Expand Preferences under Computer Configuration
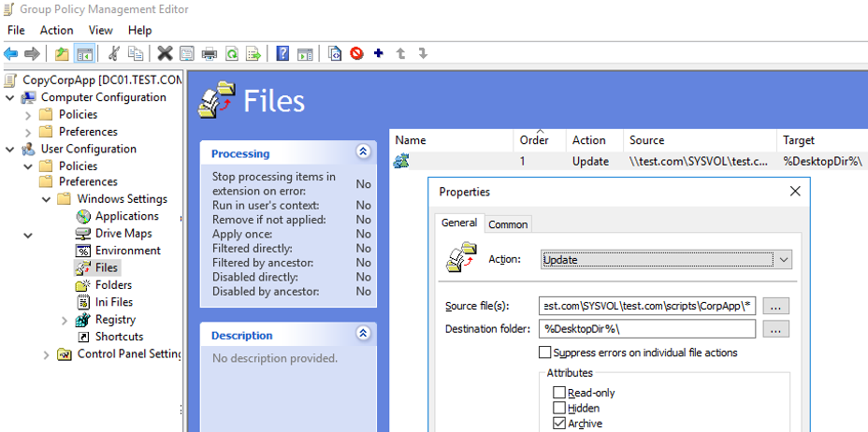 point(28,132)
